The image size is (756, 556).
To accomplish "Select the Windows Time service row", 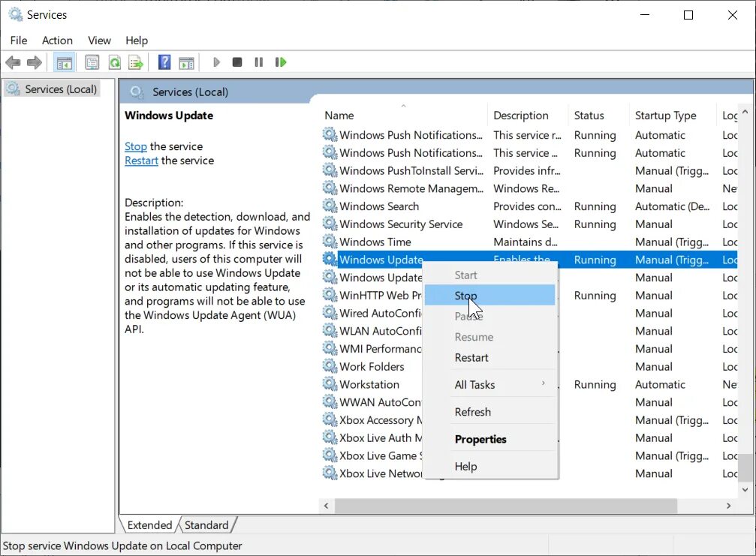I will point(529,242).
